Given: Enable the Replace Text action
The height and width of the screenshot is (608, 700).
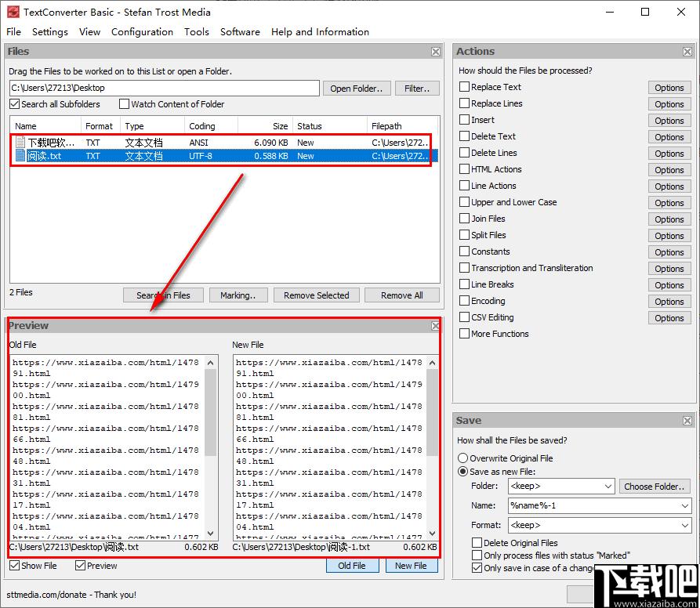Looking at the screenshot, I should (464, 86).
